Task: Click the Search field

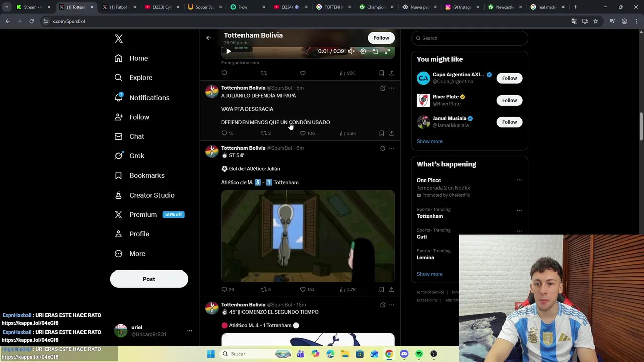Action: pyautogui.click(x=469, y=38)
